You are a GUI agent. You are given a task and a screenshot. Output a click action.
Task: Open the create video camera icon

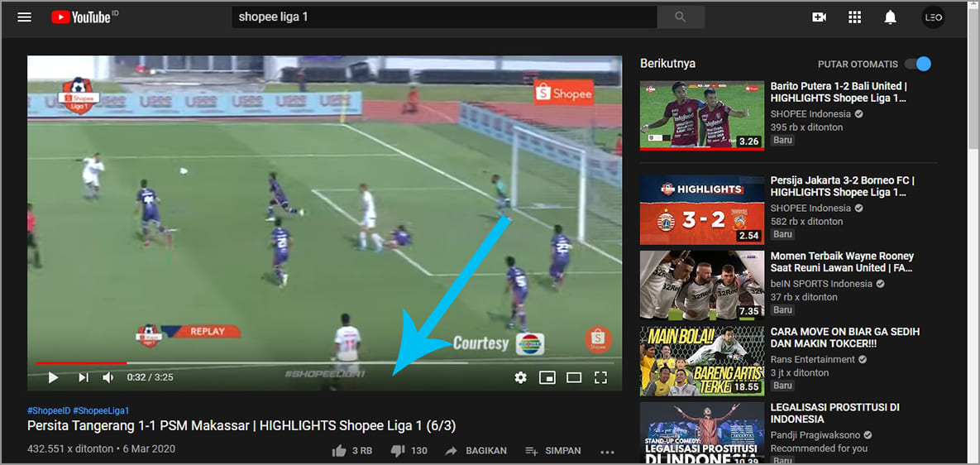820,17
